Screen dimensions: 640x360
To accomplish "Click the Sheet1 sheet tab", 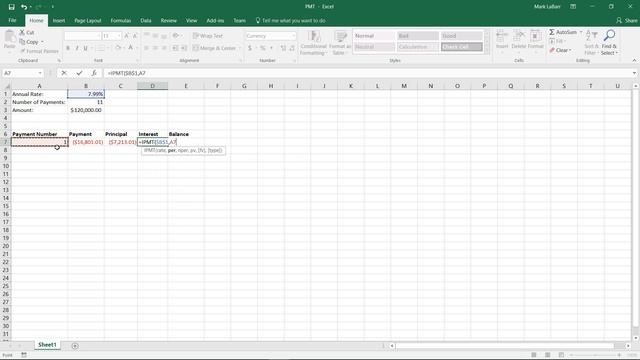I will click(47, 345).
